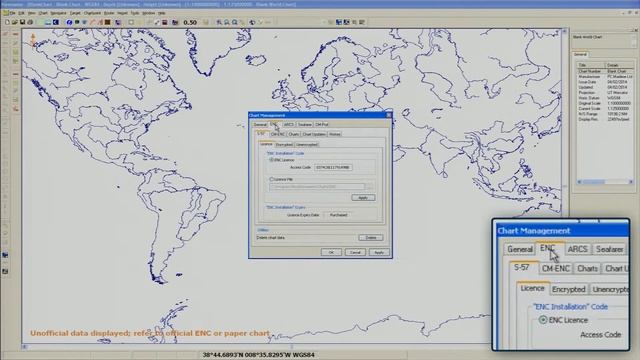640x360 pixels.
Task: Click the Title column header
Action: coord(590,65)
